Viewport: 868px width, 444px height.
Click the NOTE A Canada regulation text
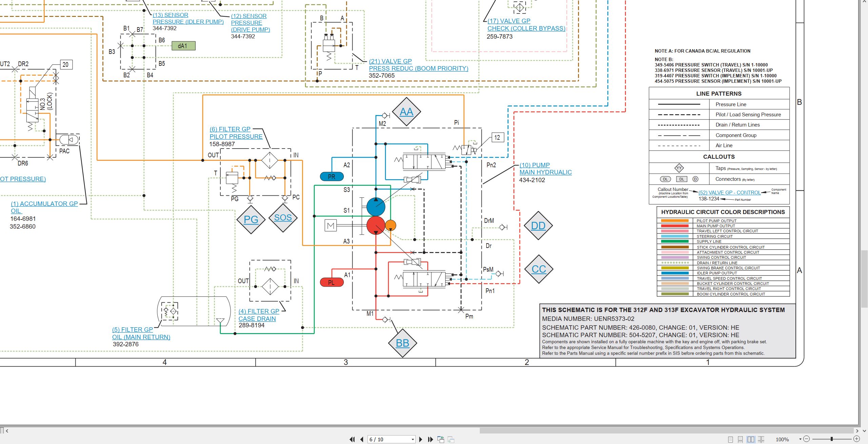(x=703, y=51)
